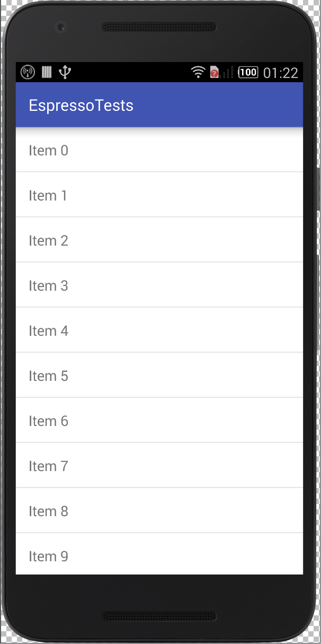Tap the hotspot broadcast status icon
This screenshot has width=321, height=644.
[x=28, y=72]
